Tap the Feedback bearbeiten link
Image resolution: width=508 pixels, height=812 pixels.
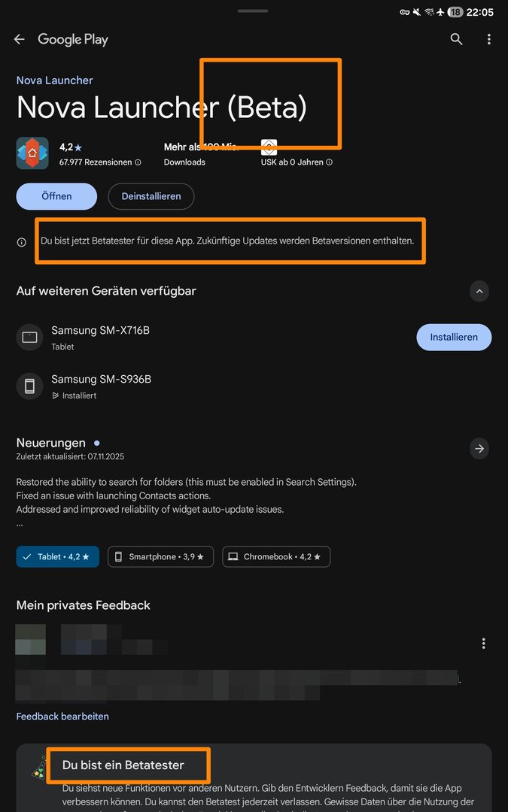coord(62,717)
